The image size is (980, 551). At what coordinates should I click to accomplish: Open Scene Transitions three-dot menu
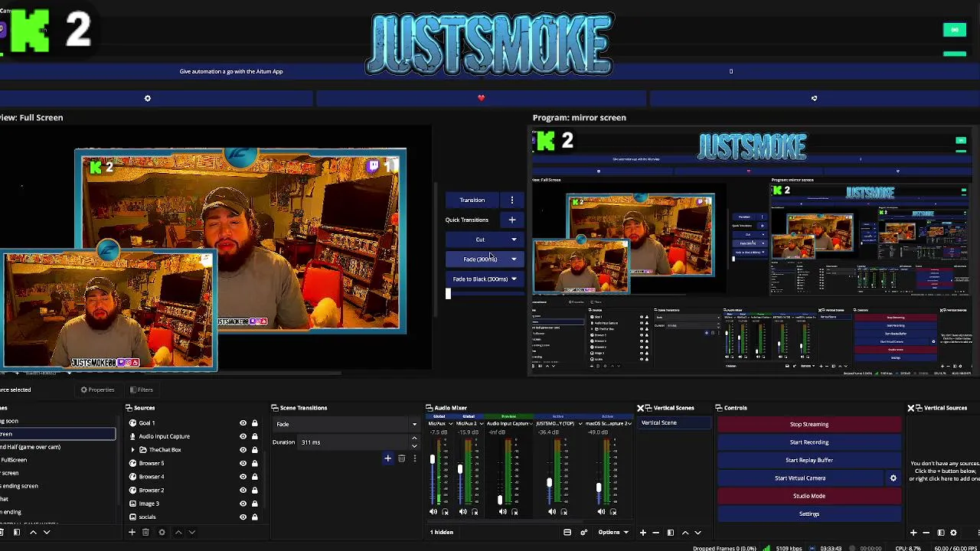click(x=414, y=458)
